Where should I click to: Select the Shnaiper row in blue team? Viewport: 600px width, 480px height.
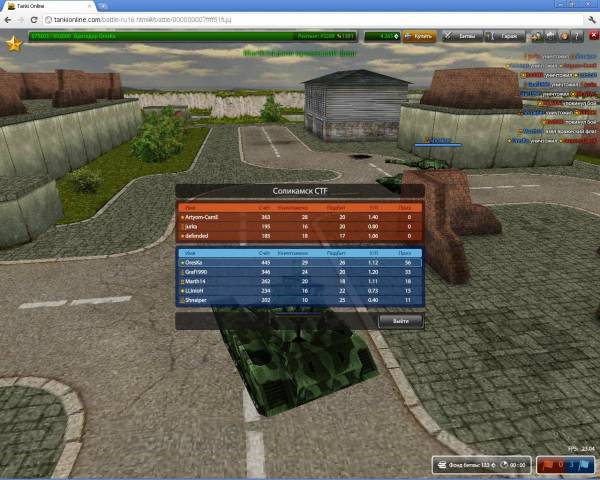(x=300, y=300)
